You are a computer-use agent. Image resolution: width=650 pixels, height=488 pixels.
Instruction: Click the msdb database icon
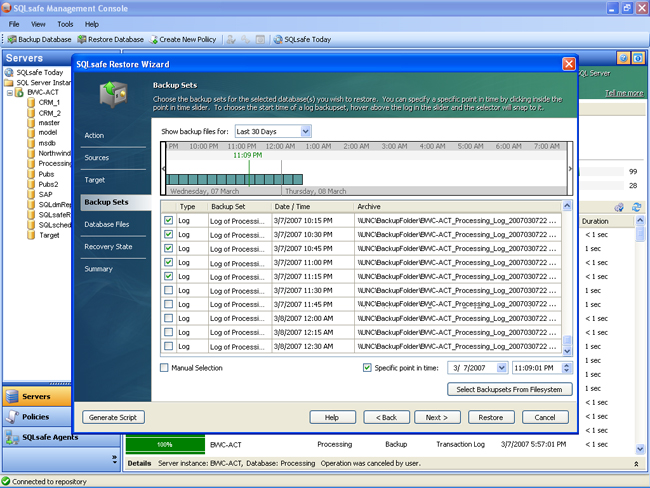point(31,143)
